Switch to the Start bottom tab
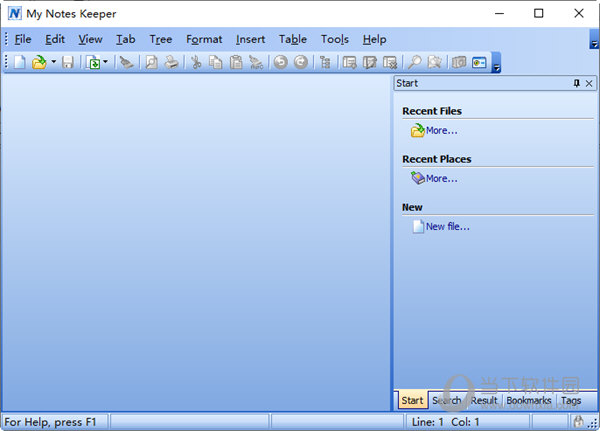This screenshot has height=431, width=600. coord(412,400)
